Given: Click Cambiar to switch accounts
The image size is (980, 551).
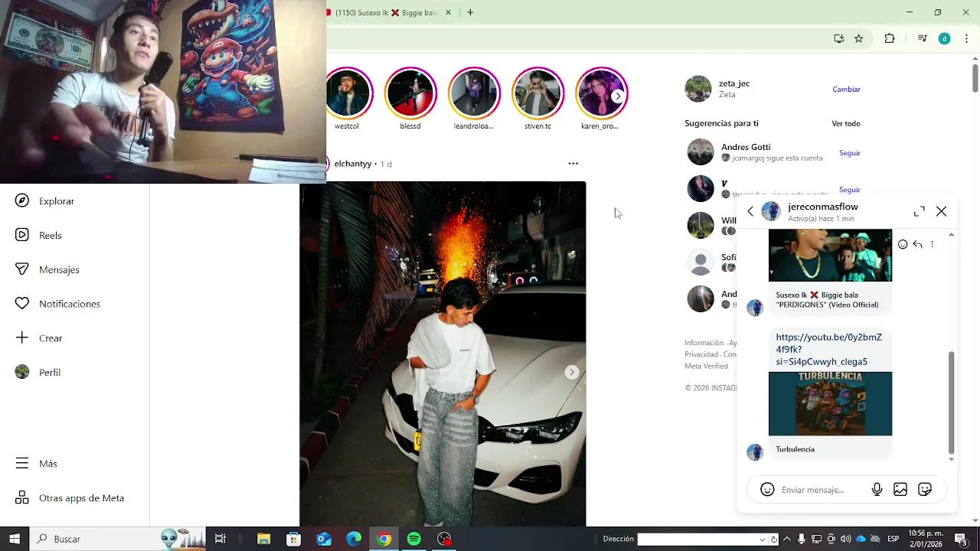Looking at the screenshot, I should [x=846, y=90].
